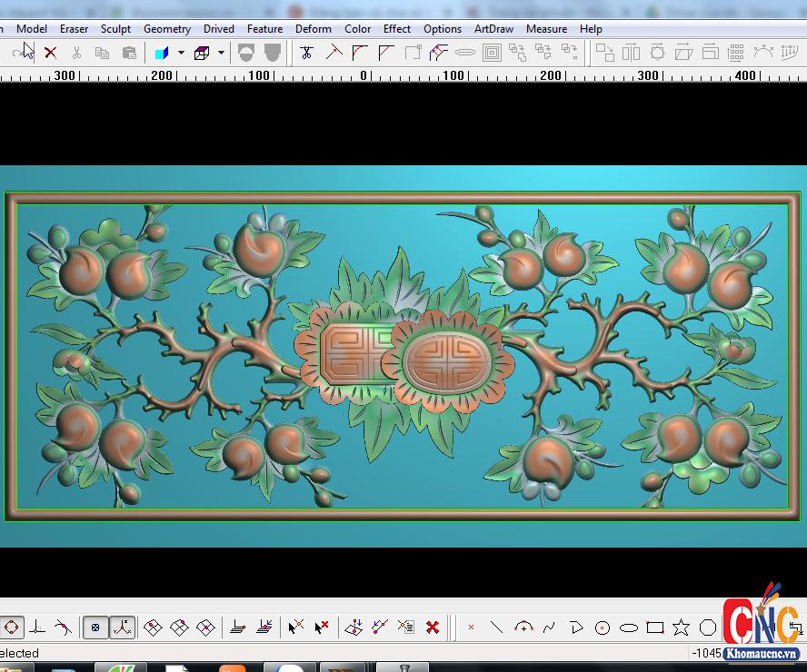Image resolution: width=807 pixels, height=672 pixels.
Task: Select the straight line drawing tool
Action: click(x=496, y=628)
